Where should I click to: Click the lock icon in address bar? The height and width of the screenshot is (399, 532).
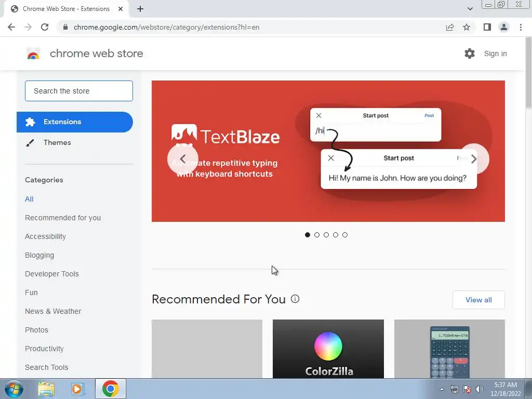coord(65,27)
